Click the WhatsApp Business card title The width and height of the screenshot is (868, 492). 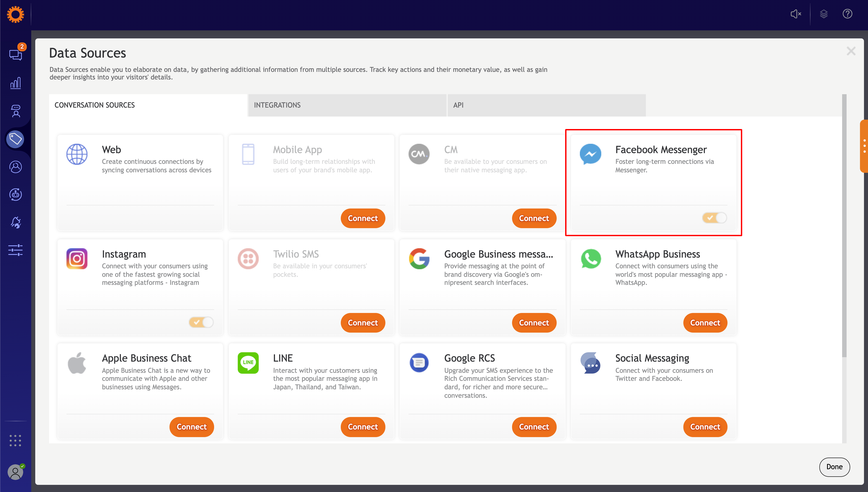coord(657,254)
